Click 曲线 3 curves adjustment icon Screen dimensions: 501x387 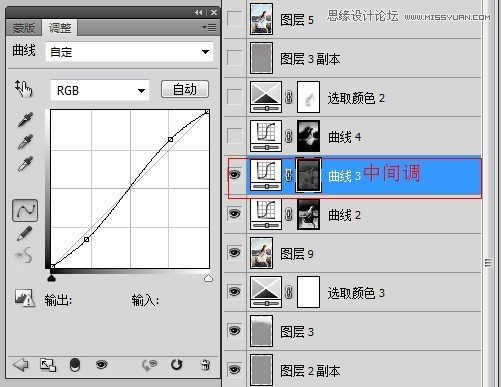pos(266,175)
